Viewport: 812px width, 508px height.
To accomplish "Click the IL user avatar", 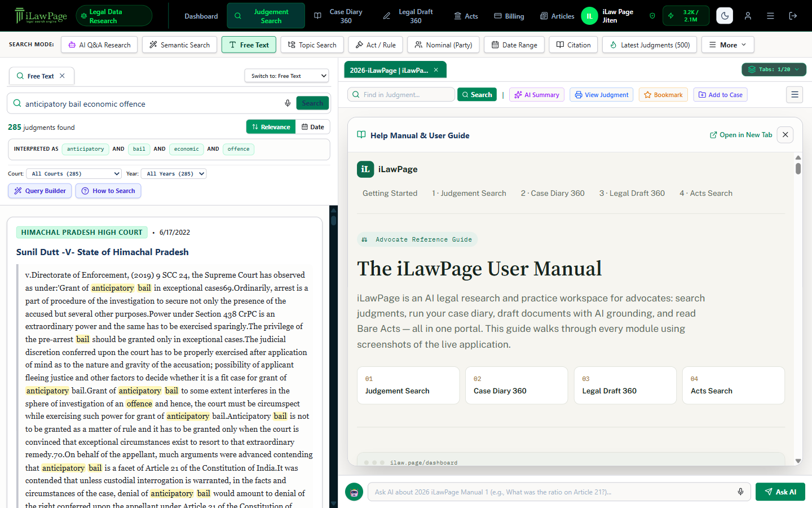I will click(589, 16).
